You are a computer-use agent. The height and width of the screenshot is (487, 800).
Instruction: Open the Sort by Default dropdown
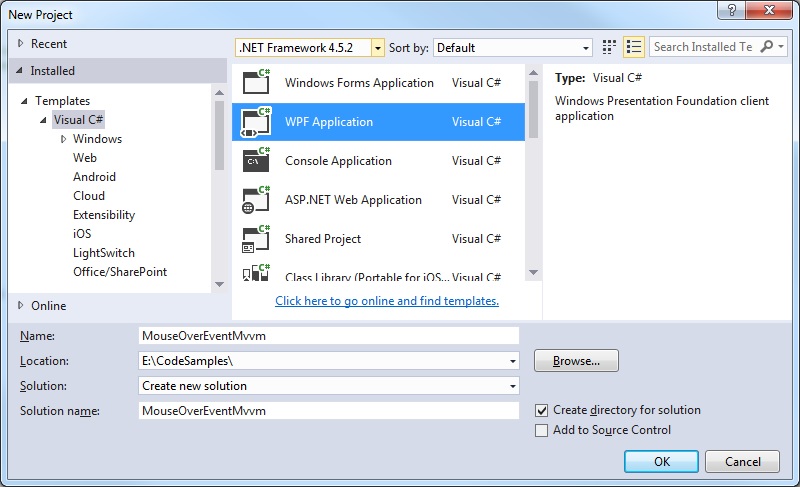586,48
